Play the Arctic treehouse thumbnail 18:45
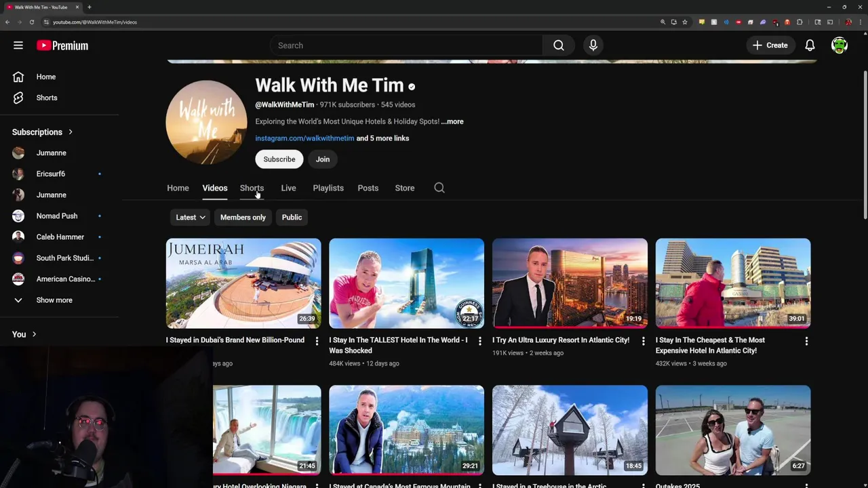The height and width of the screenshot is (488, 868). 570,430
